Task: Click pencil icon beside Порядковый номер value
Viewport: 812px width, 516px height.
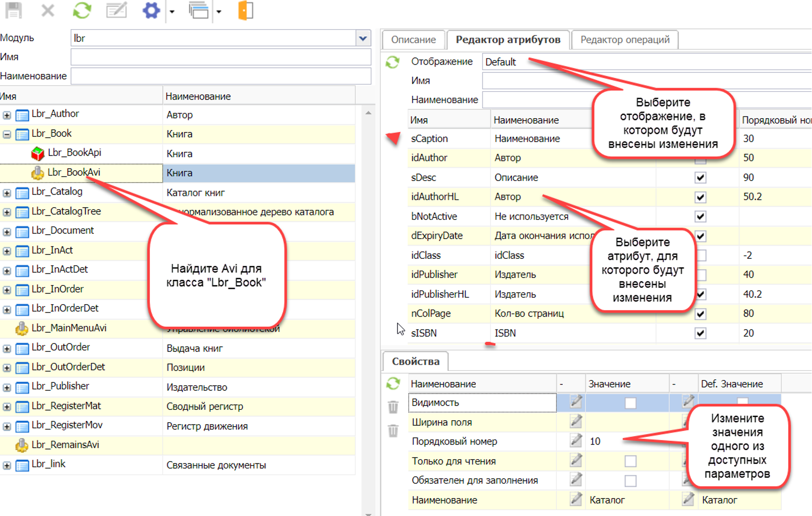Action: [x=576, y=441]
